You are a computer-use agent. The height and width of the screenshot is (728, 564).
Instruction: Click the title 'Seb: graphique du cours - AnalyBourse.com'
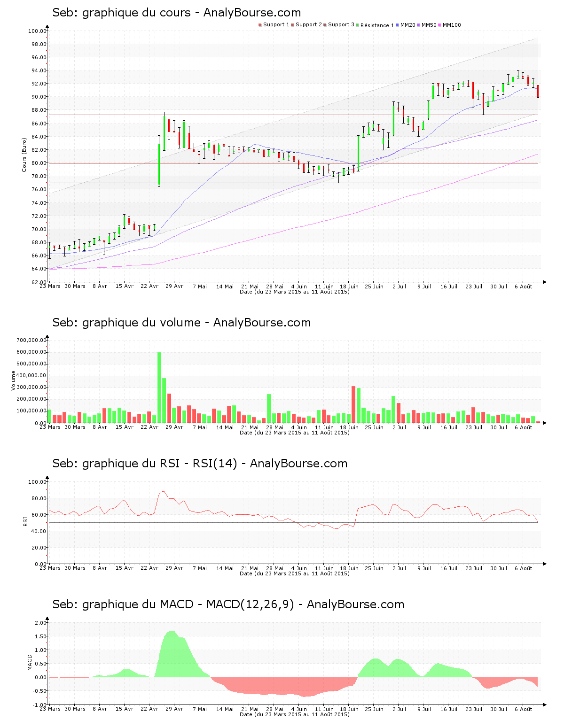[177, 13]
